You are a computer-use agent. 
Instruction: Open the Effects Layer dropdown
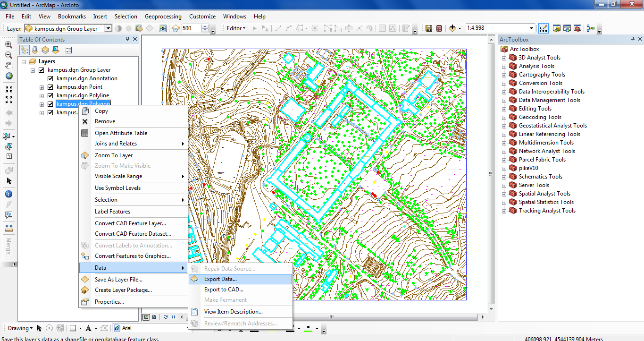tap(108, 28)
